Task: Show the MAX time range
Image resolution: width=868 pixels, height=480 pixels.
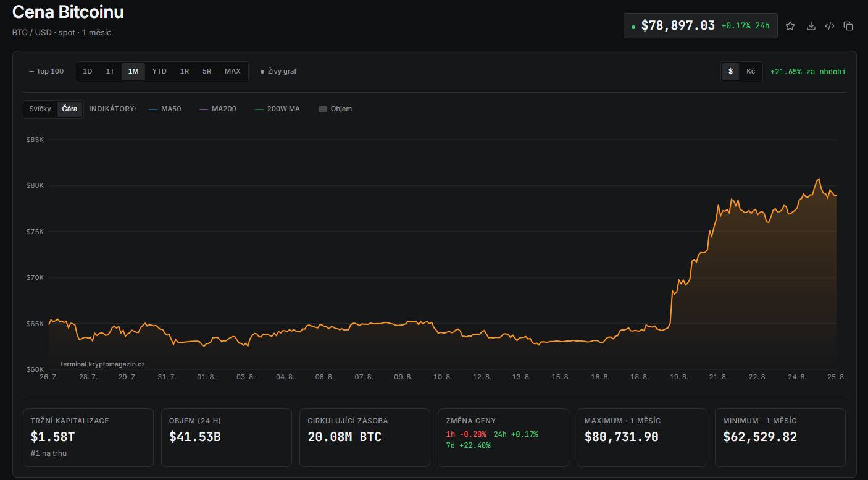Action: point(233,71)
